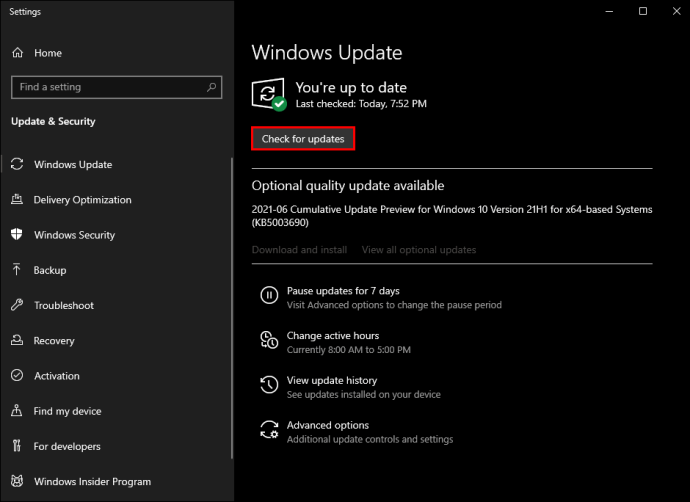The width and height of the screenshot is (690, 502).
Task: Click the Delivery Optimization icon
Action: tap(17, 199)
